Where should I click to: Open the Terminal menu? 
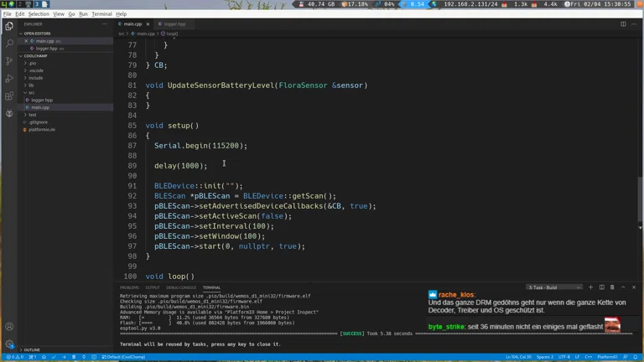101,14
